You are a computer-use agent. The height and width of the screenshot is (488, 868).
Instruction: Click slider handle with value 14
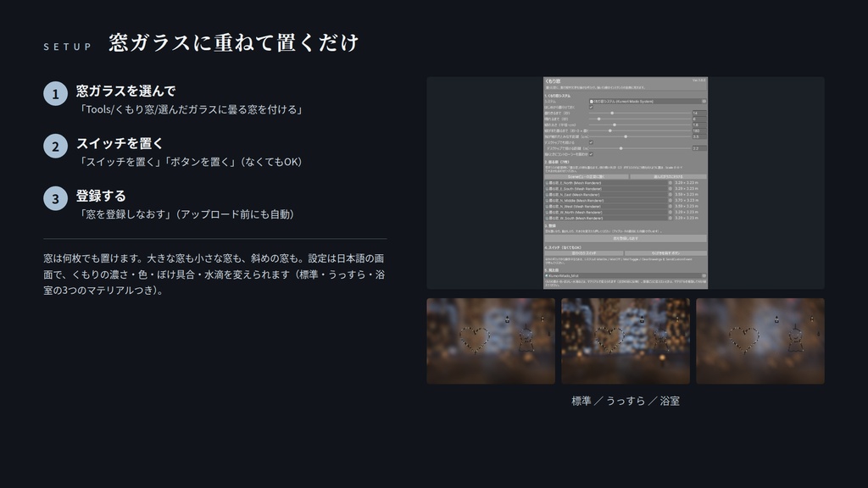tap(612, 113)
